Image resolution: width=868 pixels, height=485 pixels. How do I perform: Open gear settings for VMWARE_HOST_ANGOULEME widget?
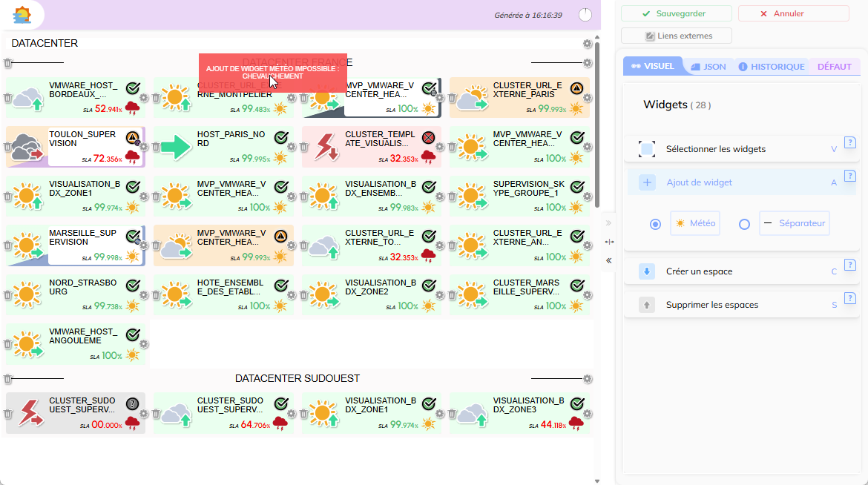[x=144, y=344]
